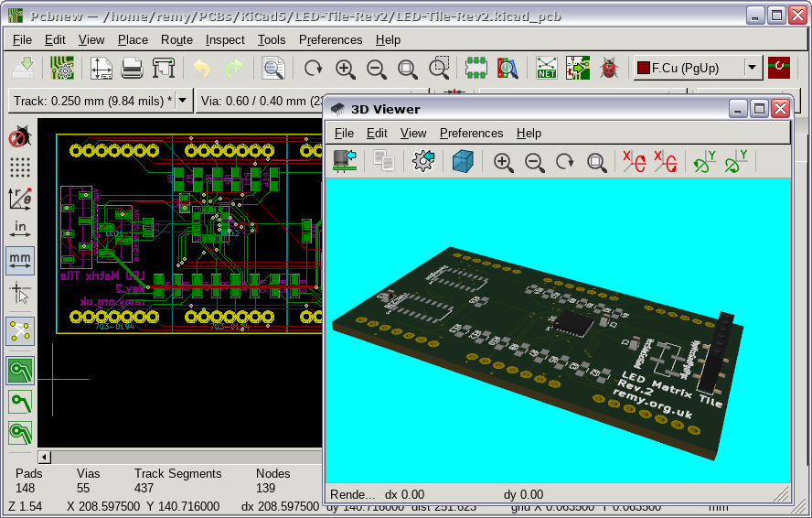The image size is (812, 518).
Task: Open the 3D Viewer File menu
Action: pos(344,134)
